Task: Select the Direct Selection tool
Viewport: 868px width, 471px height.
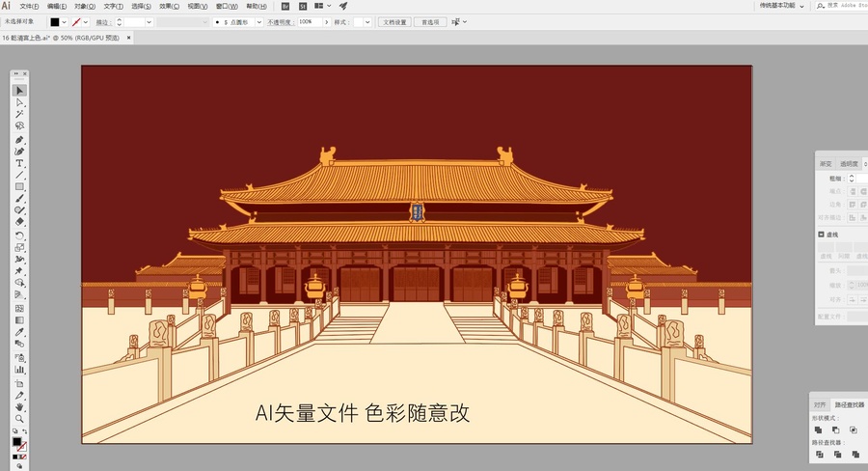Action: point(19,102)
